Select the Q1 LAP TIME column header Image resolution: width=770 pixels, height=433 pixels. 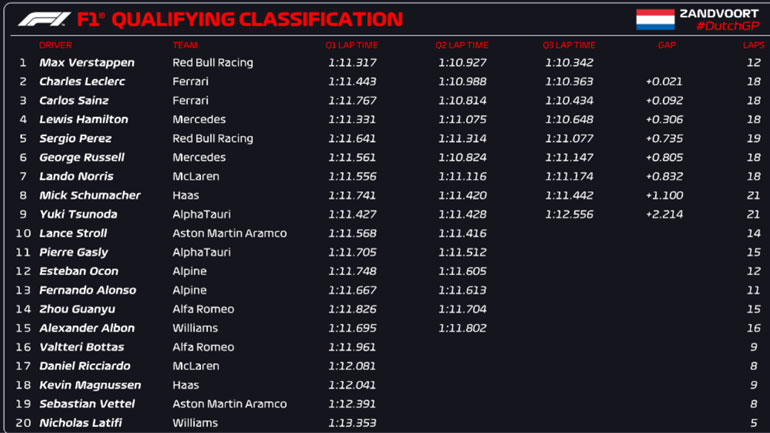pos(351,45)
